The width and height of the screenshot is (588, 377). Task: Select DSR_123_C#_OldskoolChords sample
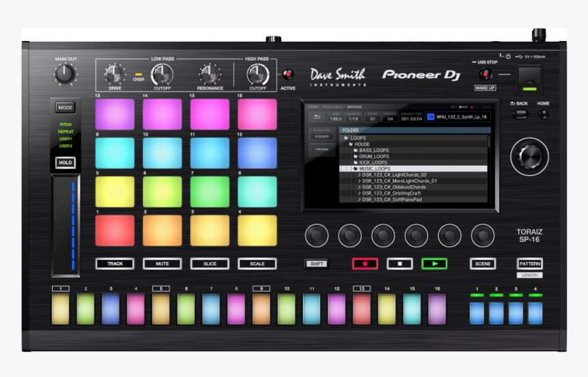[413, 187]
